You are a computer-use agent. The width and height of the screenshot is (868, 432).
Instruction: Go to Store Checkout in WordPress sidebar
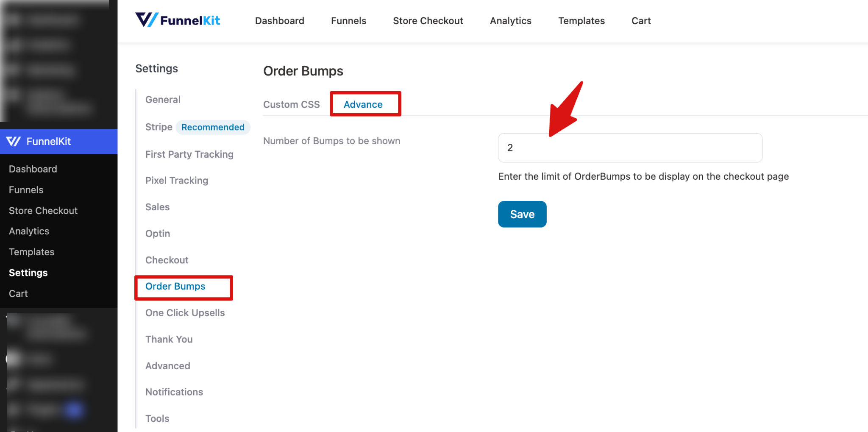[x=43, y=210]
